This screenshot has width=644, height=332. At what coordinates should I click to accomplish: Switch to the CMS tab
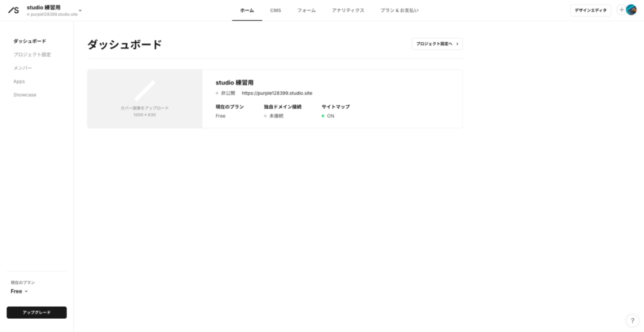point(275,10)
